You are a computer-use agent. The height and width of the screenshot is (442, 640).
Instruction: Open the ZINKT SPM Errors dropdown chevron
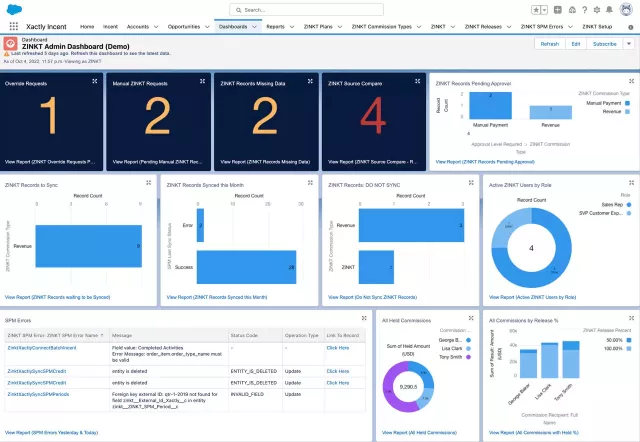point(570,27)
